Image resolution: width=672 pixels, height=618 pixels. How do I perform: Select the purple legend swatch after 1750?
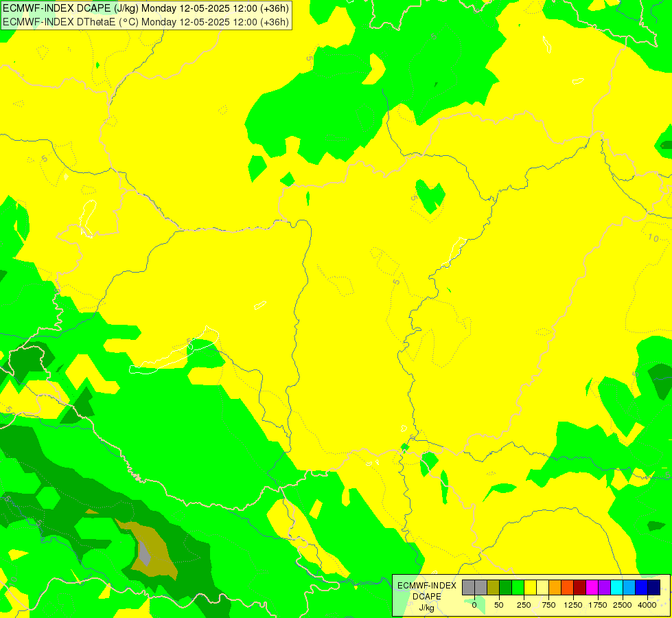(x=604, y=588)
